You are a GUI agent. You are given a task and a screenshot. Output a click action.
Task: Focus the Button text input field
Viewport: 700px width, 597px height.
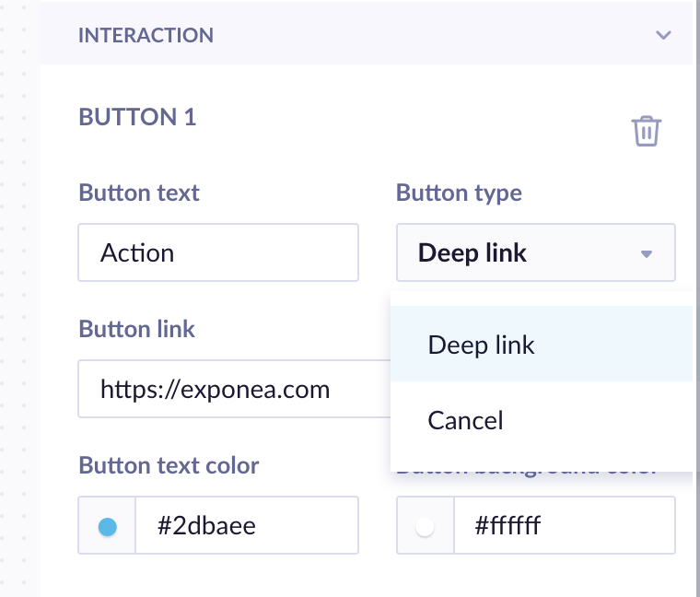click(x=218, y=252)
